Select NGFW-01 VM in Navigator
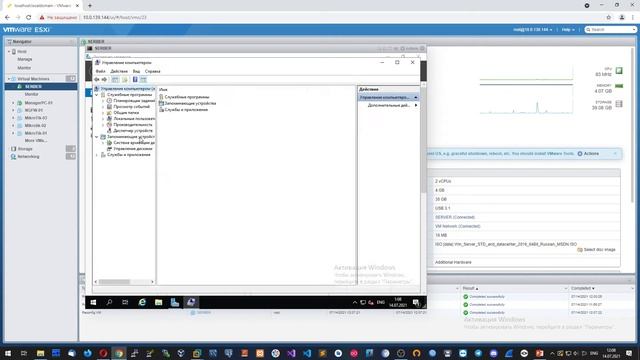 click(33, 110)
